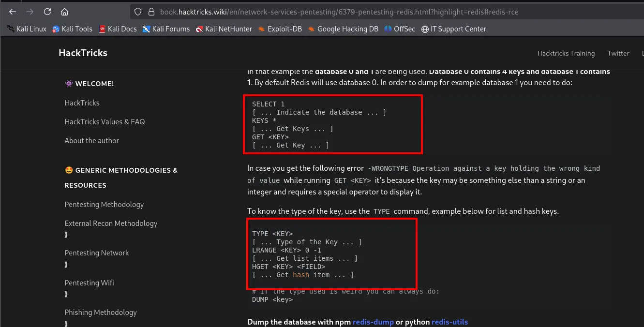Click the SELECT 1 code line
644x327 pixels.
coord(268,104)
